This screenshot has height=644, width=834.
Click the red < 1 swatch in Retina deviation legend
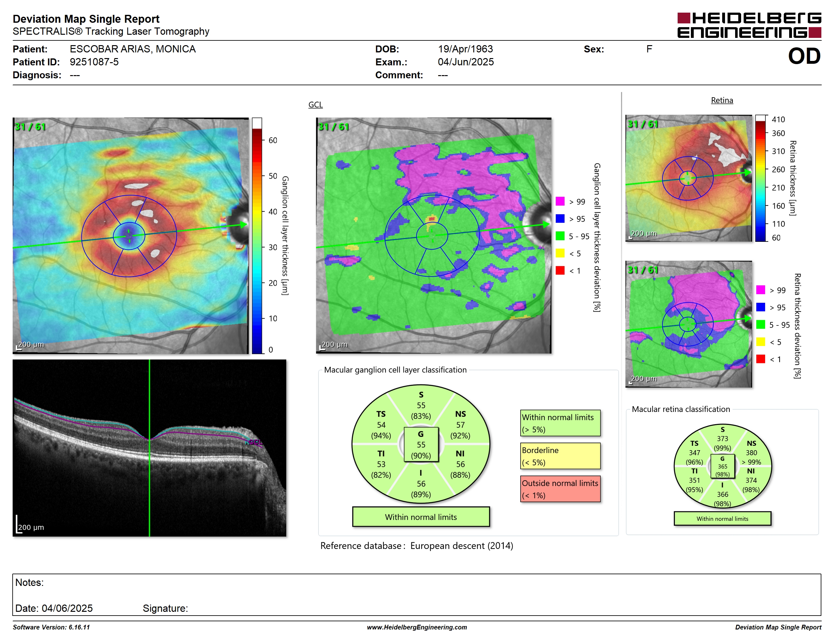760,359
